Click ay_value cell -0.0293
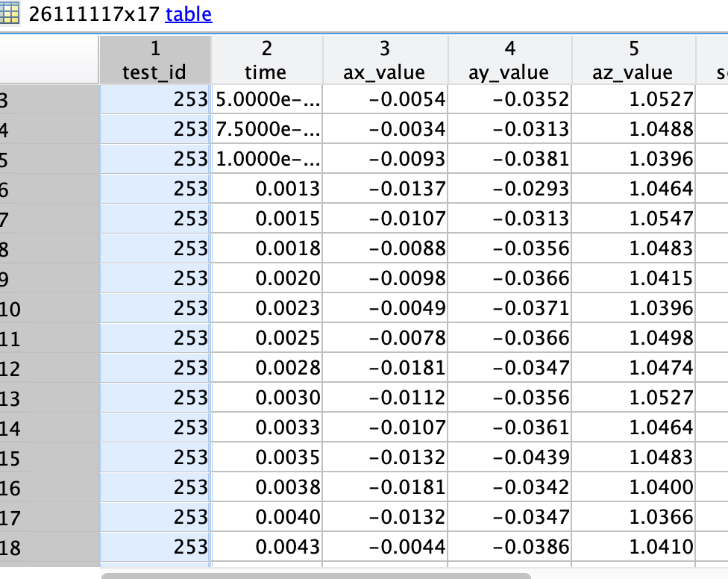728x579 pixels. coord(509,189)
